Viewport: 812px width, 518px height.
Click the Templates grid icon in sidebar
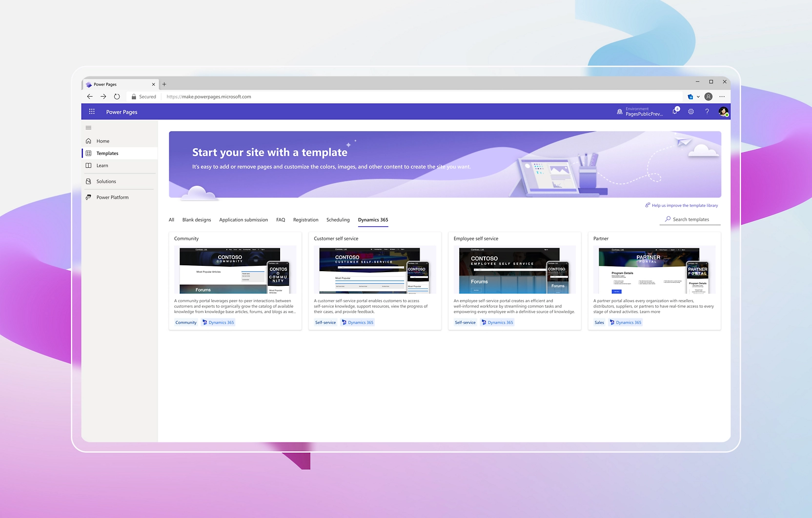(88, 153)
